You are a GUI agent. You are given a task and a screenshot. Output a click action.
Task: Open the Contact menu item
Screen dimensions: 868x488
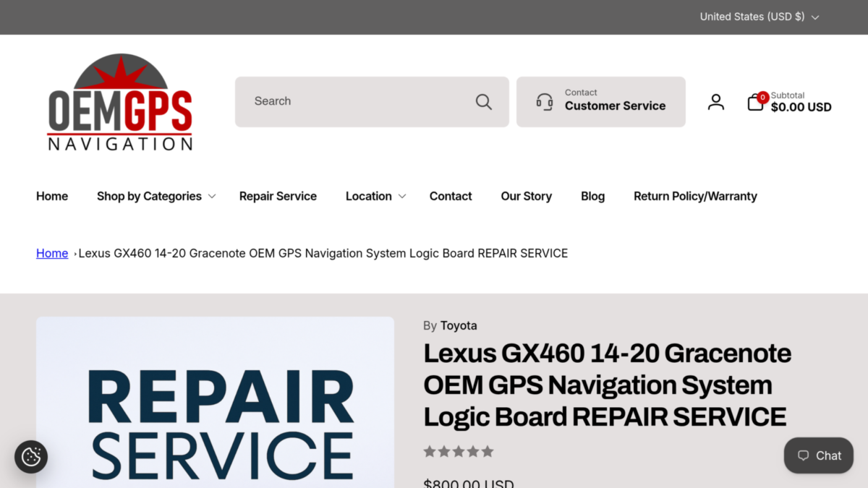pos(451,196)
